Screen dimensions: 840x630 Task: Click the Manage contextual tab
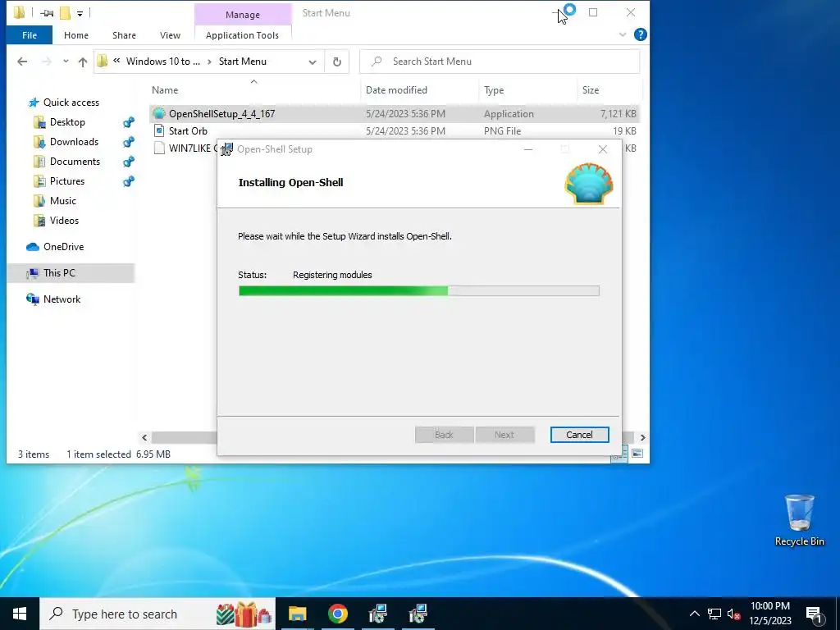point(243,15)
